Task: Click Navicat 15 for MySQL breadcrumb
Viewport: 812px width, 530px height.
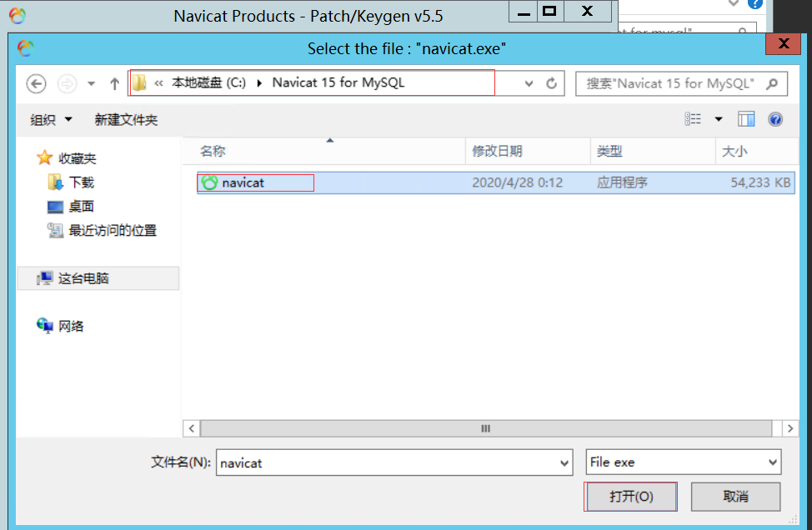Action: [x=338, y=82]
